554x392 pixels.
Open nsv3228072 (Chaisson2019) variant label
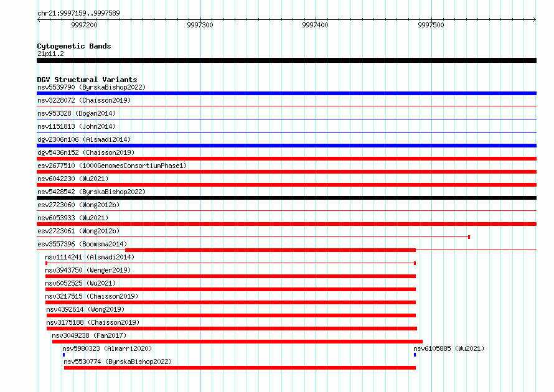(x=84, y=100)
